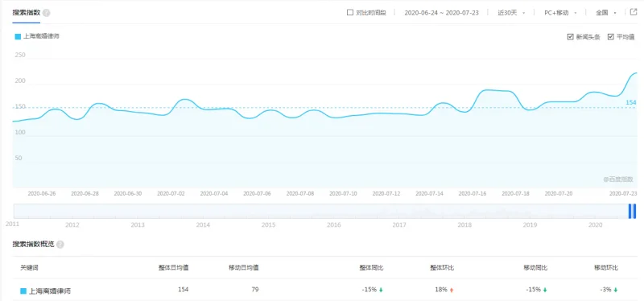Screen dimensions: 644x301
Task: Click the 2012 mark on the timeline overview
Action: tap(72, 225)
